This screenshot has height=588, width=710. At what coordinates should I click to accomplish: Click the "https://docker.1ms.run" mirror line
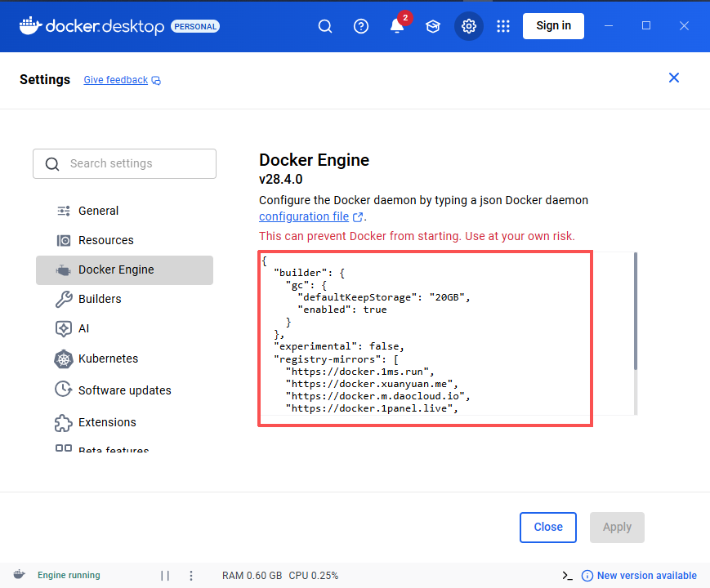(360, 372)
